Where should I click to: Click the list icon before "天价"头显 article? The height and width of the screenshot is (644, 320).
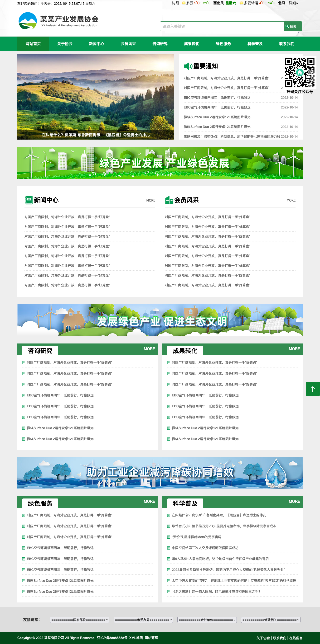coord(169,537)
